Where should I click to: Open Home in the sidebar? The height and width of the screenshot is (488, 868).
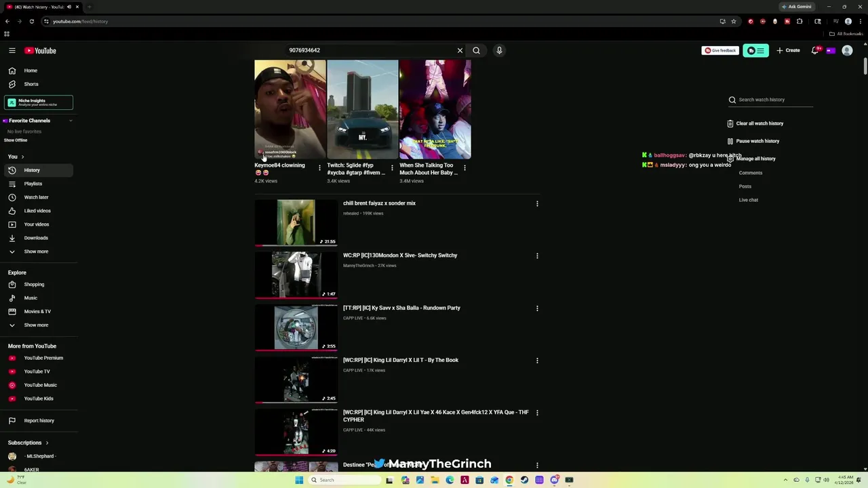(39, 70)
